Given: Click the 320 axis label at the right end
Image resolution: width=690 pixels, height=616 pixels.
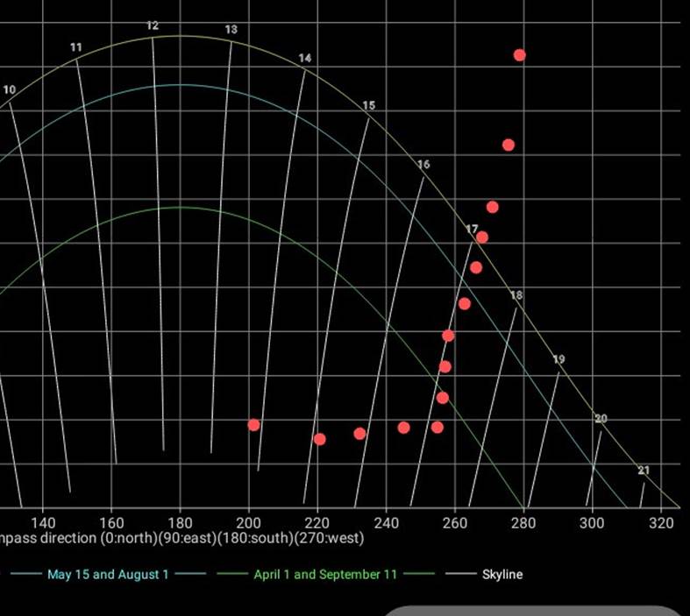Looking at the screenshot, I should click(x=665, y=523).
